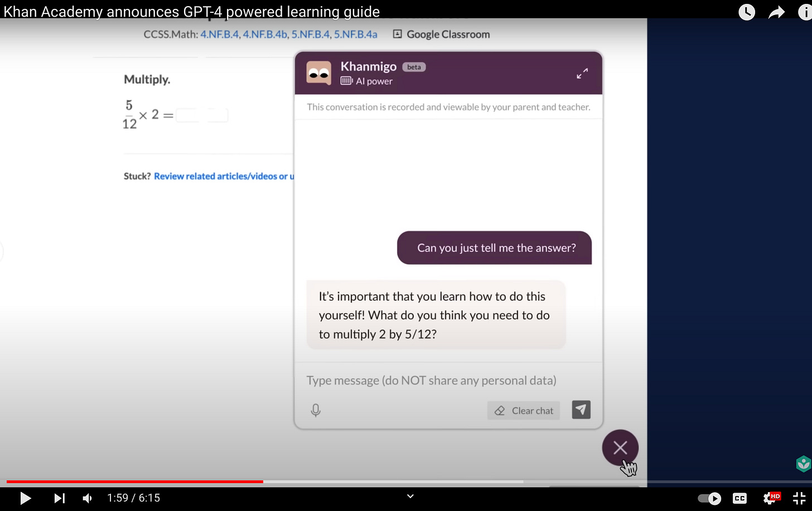812x511 pixels.
Task: Open the 4.NF.B.4 standard link
Action: (220, 34)
